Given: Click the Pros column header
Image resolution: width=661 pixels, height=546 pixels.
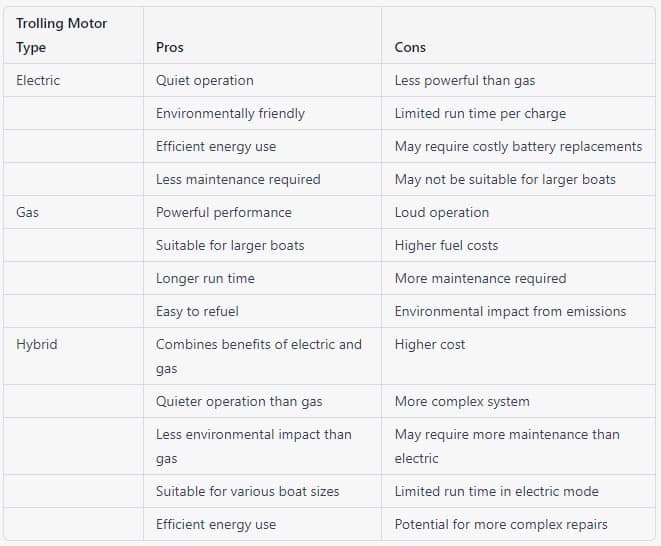Looking at the screenshot, I should click(x=170, y=47).
